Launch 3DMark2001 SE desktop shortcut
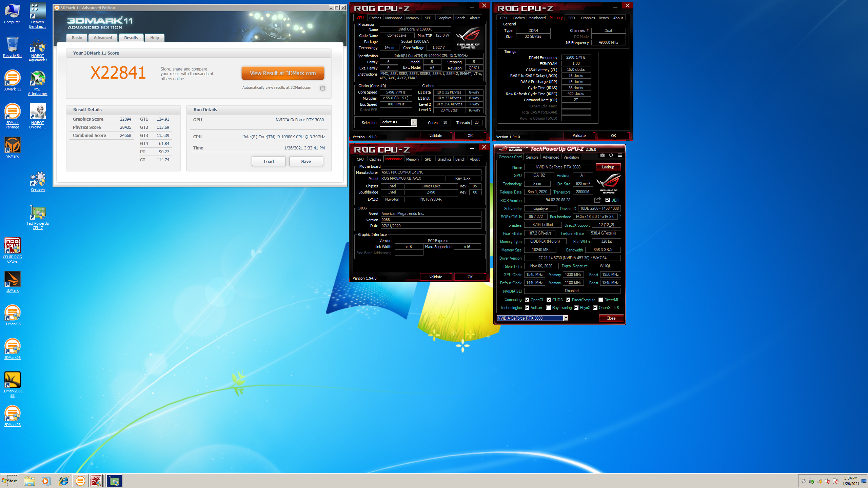Screen dimensions: 868x488 12,385
